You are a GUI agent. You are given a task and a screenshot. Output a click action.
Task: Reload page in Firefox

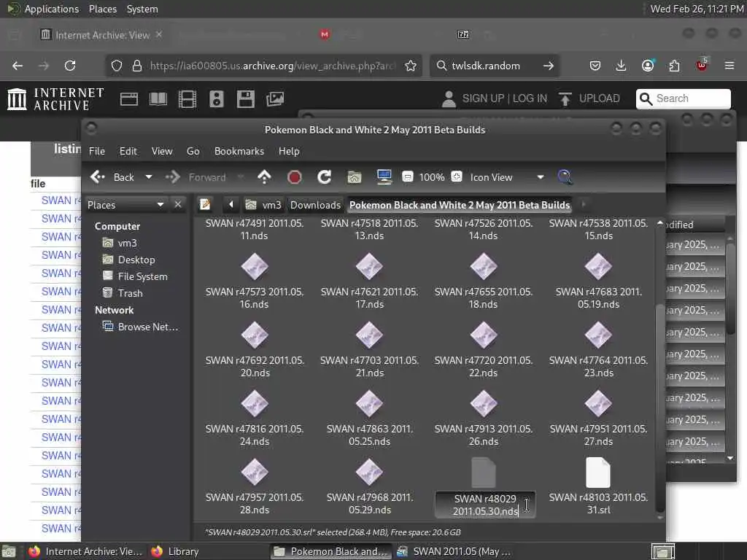coord(70,66)
